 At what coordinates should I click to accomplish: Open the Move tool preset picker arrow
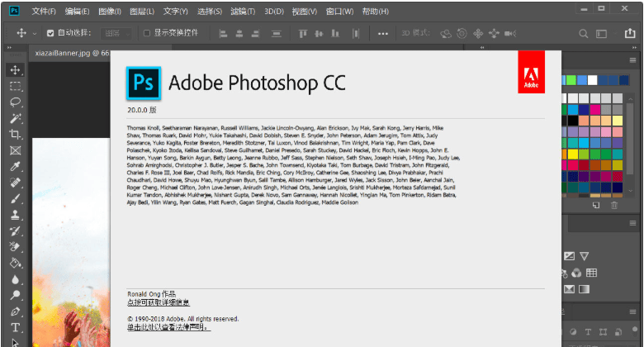pyautogui.click(x=35, y=34)
